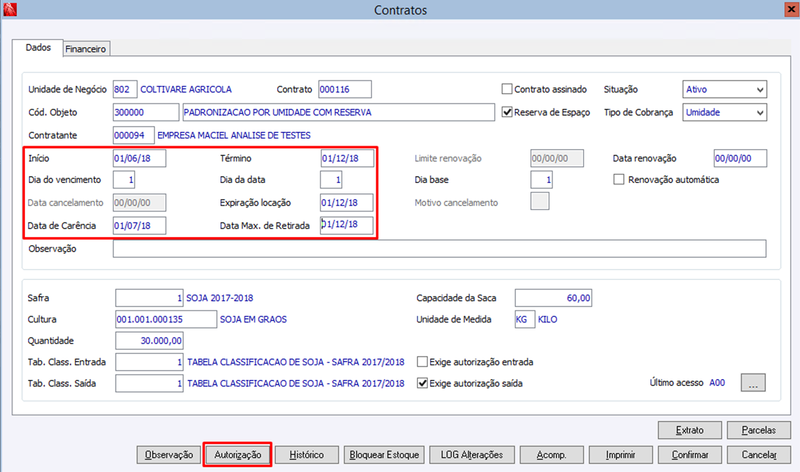Click the Último acesso value A00

point(717,383)
